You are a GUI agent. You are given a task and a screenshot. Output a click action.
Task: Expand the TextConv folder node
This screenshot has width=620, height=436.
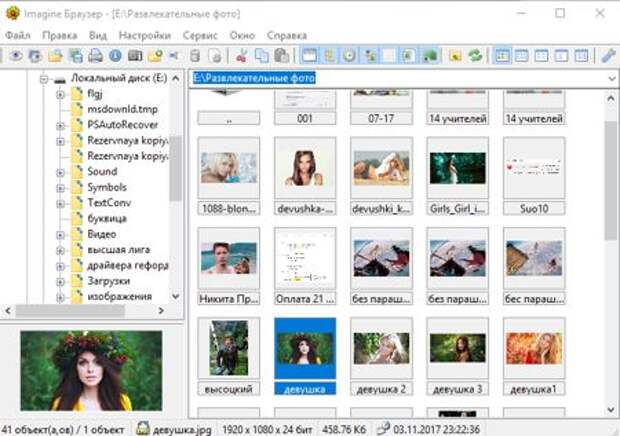[60, 204]
